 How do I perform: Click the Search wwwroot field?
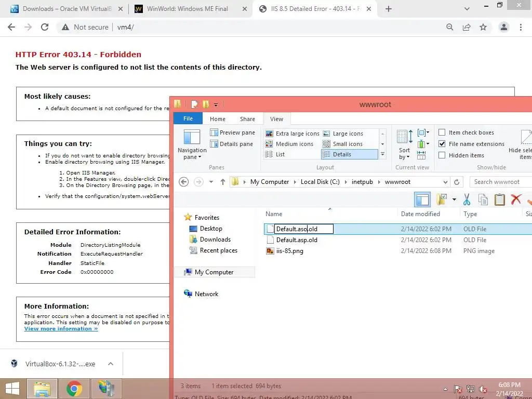point(501,182)
